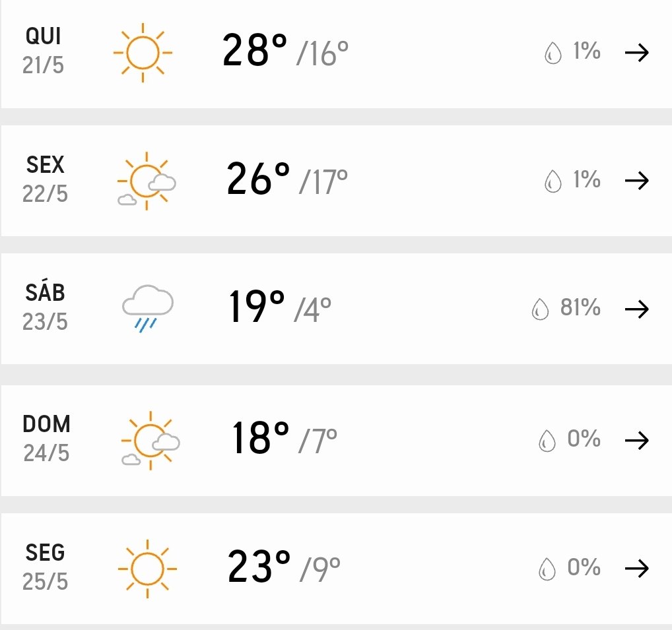
Task: Click the raindrop icon beside 81%
Action: [x=540, y=309]
